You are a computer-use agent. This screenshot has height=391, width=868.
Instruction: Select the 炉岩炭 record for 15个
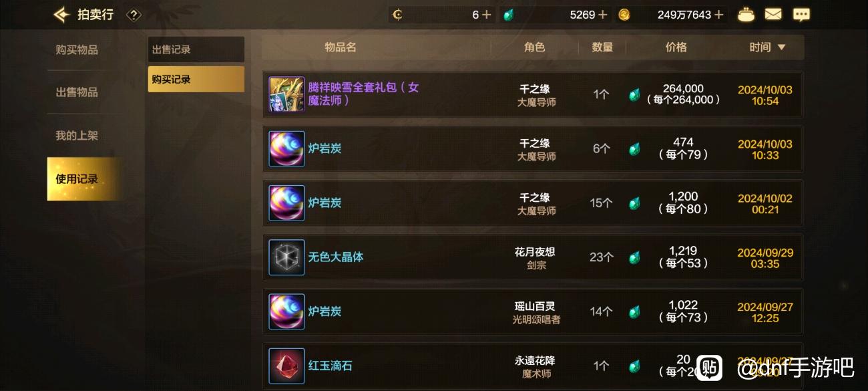coord(532,203)
